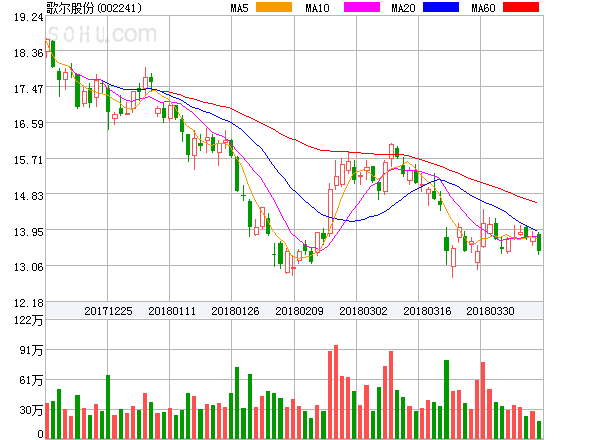This screenshot has width=600, height=440.
Task: Click the MA20 legend label
Action: coord(403,8)
